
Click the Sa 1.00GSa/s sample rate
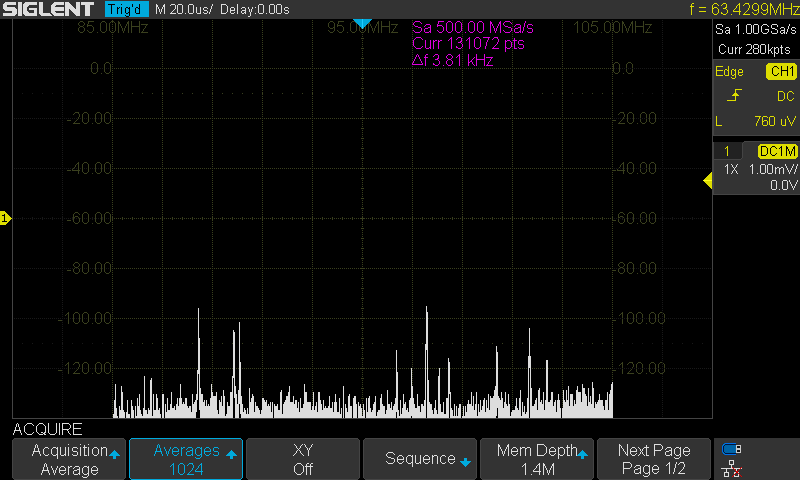pos(755,30)
